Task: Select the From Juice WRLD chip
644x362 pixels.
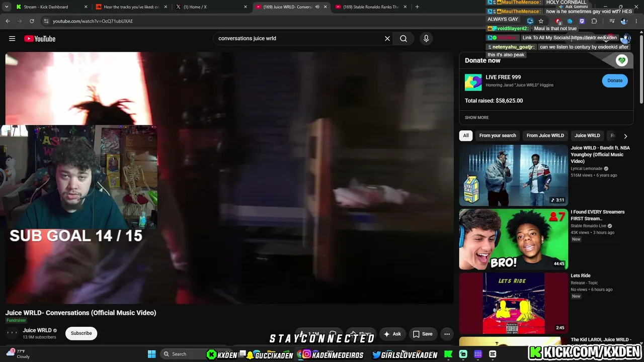Action: pos(545,136)
